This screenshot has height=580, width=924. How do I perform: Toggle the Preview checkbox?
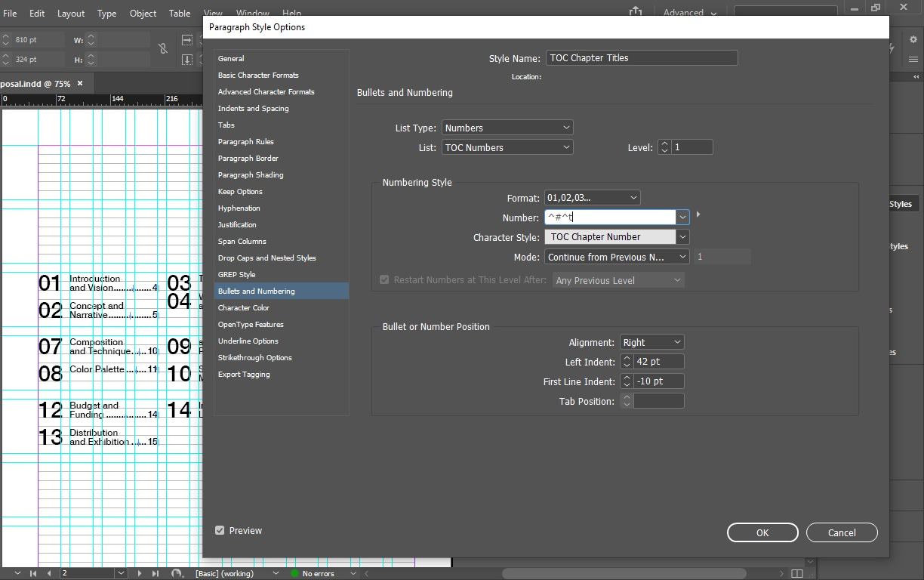pyautogui.click(x=220, y=530)
